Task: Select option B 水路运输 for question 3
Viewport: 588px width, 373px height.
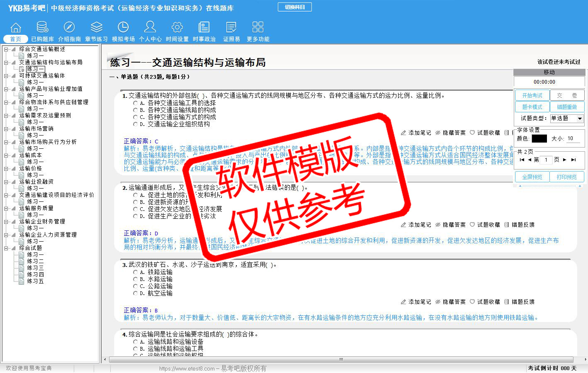Action: tap(135, 279)
